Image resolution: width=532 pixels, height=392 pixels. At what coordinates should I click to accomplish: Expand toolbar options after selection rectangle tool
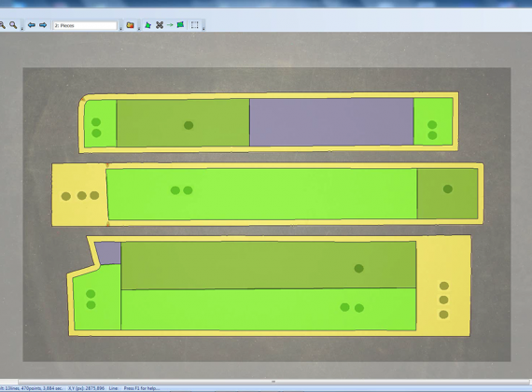203,29
